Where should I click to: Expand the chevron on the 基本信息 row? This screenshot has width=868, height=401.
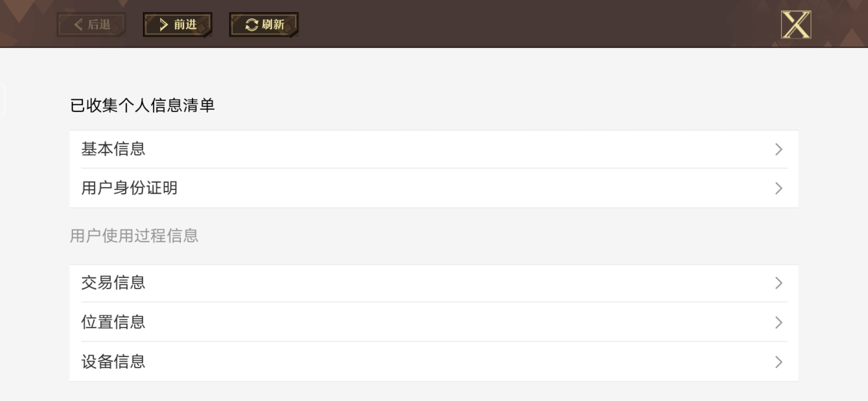(x=779, y=149)
